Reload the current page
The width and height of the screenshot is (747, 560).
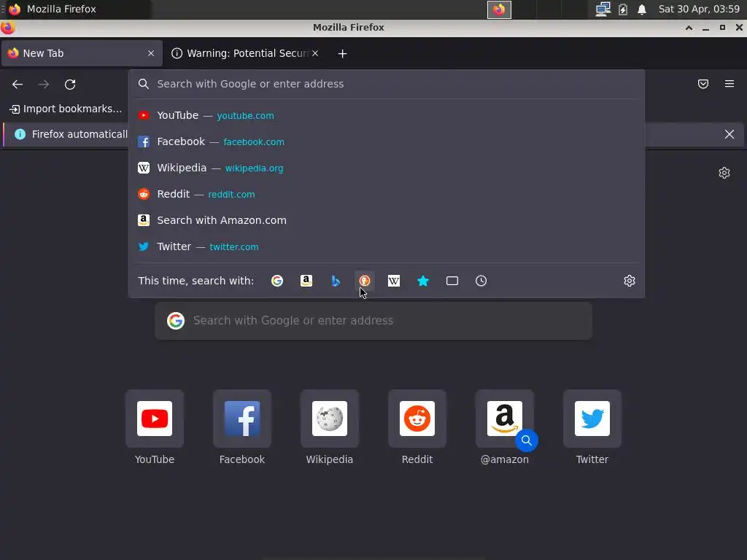70,85
